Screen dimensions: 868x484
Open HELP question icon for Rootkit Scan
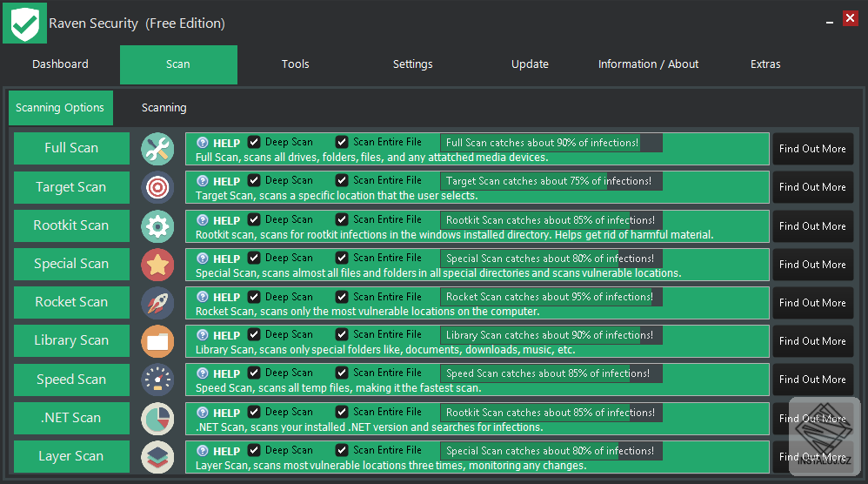[203, 220]
